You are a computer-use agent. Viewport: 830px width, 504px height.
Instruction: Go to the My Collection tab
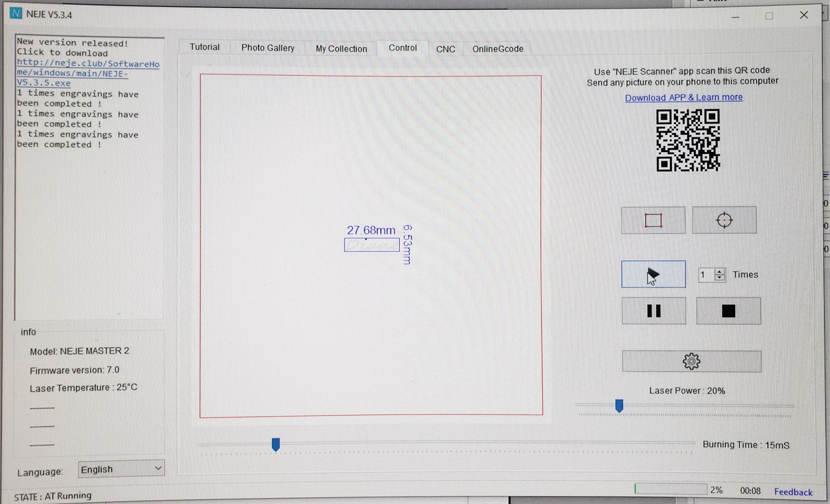(x=341, y=48)
